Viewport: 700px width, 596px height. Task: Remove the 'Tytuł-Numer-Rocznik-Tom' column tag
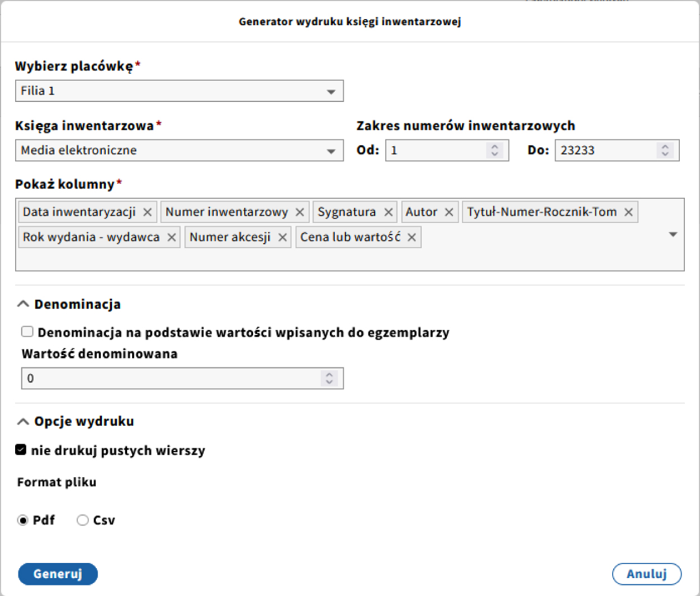(628, 212)
